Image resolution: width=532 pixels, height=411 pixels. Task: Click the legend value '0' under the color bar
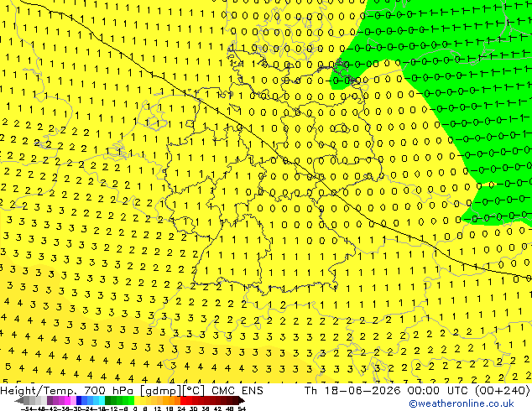(x=135, y=409)
